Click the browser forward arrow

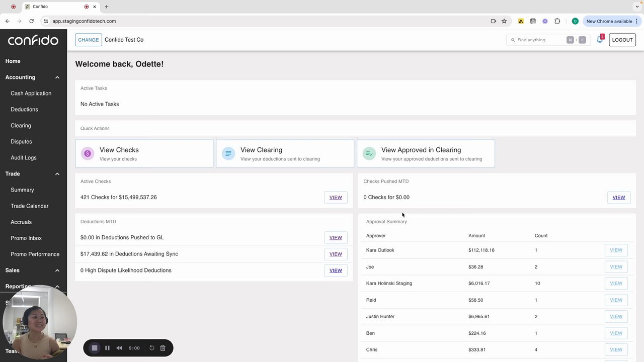19,21
